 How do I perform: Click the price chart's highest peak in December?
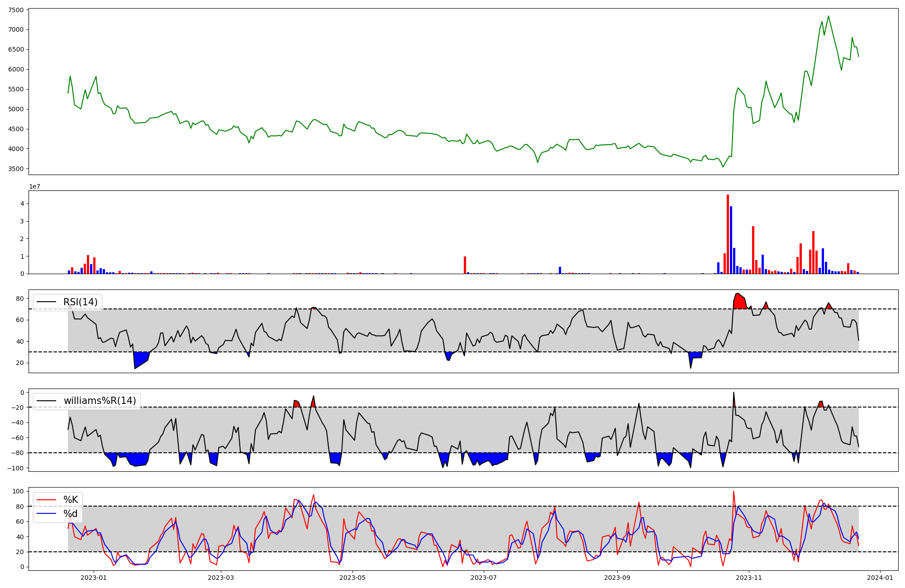coord(829,17)
